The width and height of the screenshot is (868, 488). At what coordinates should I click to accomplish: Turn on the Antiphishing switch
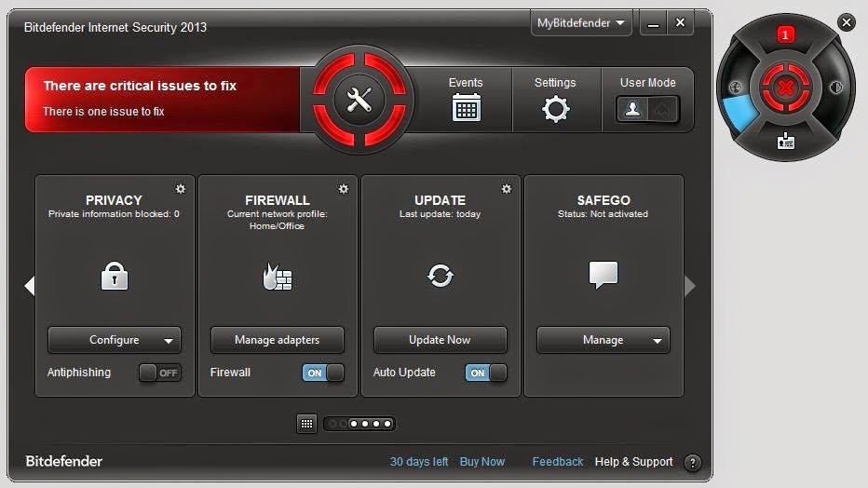(x=159, y=373)
